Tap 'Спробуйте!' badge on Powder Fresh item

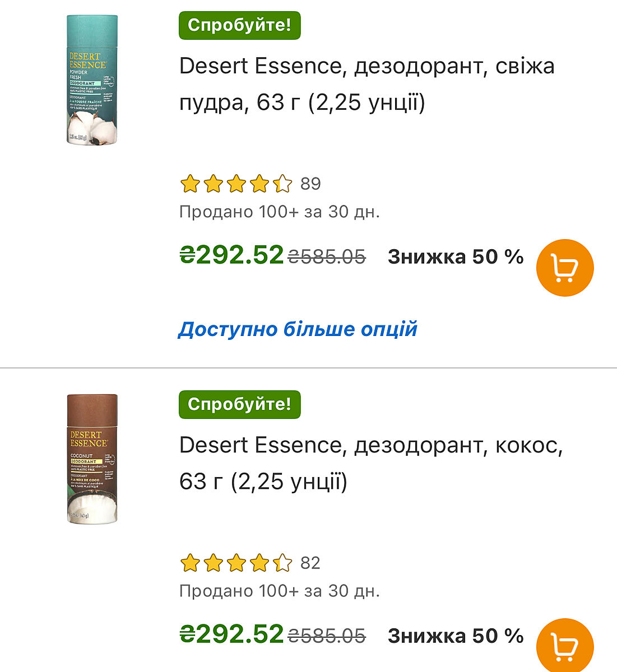[x=239, y=25]
